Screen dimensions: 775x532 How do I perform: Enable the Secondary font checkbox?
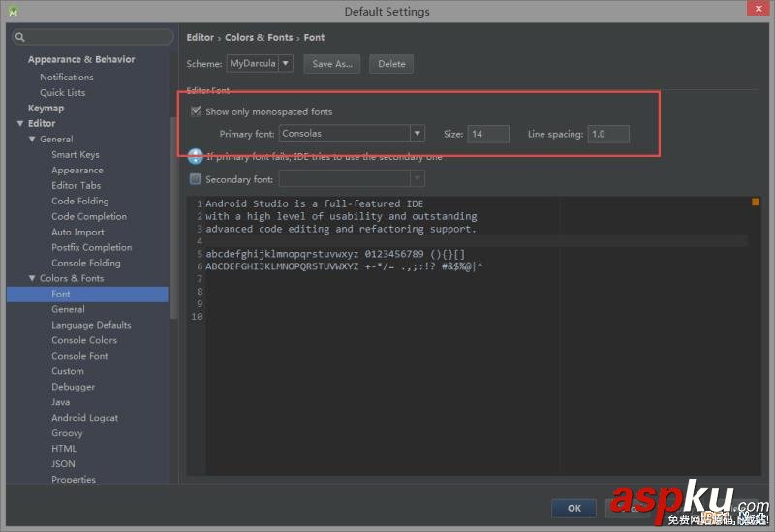click(196, 179)
